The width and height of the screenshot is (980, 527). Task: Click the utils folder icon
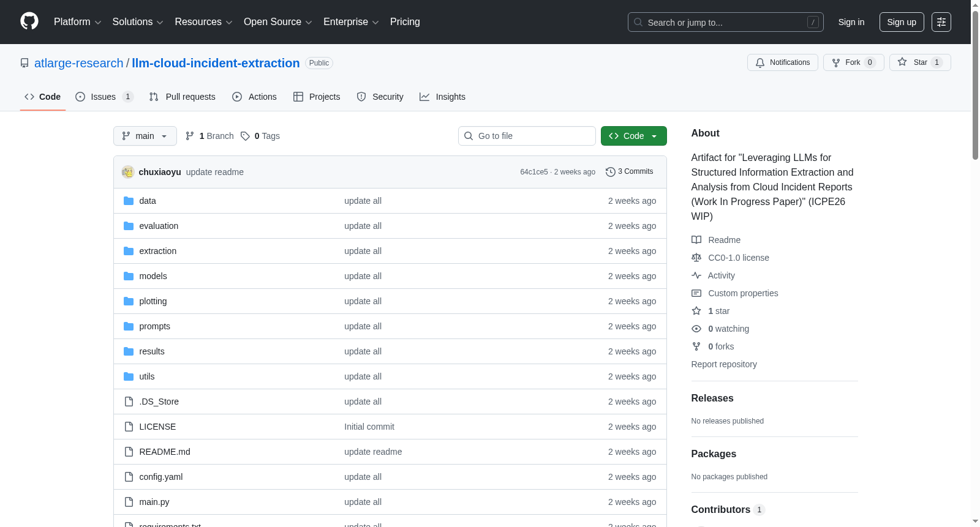coord(129,376)
